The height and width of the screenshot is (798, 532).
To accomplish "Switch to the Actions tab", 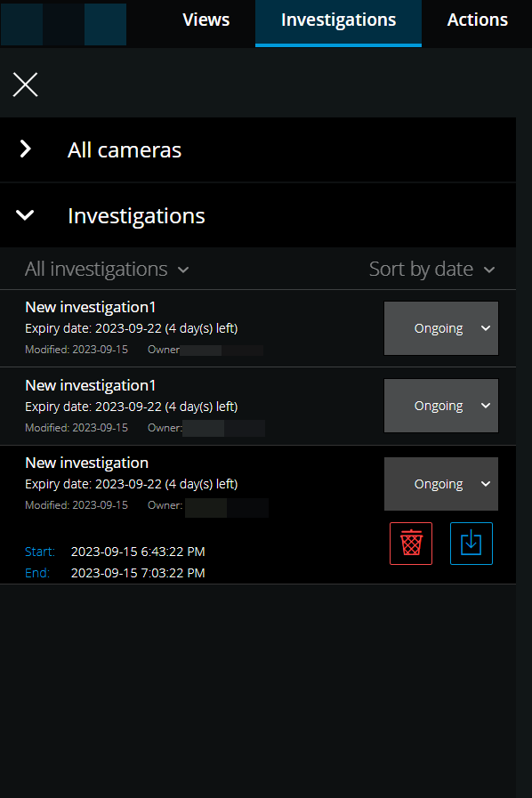I will pos(477,20).
